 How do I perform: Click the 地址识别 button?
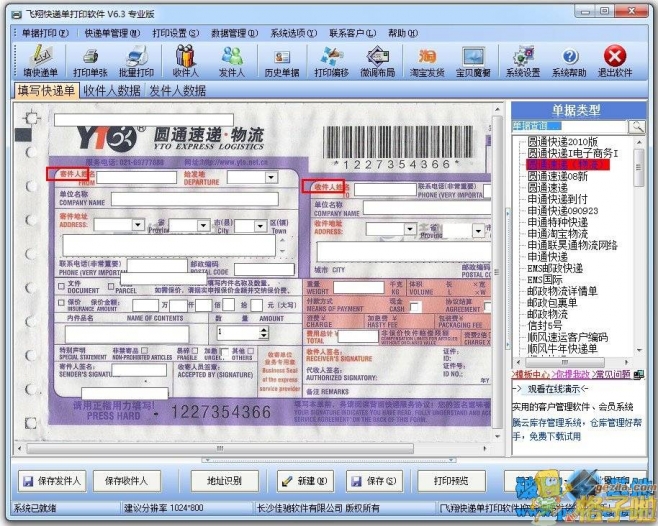(224, 481)
